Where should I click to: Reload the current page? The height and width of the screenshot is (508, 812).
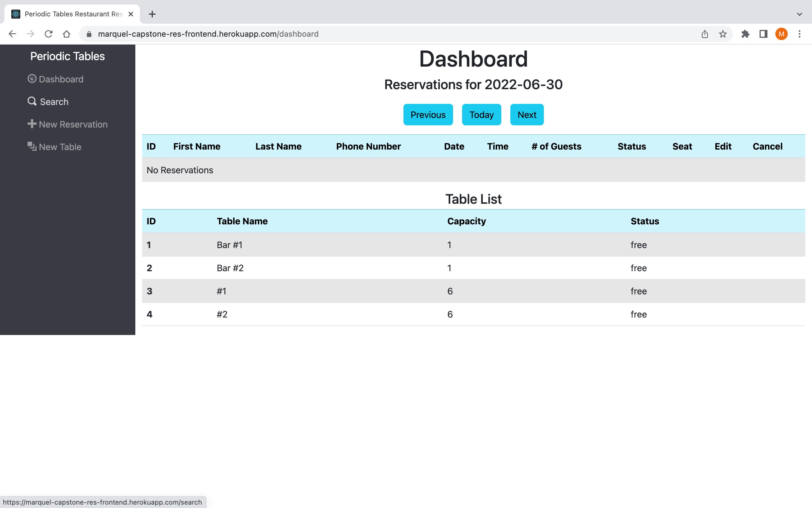[x=49, y=34]
